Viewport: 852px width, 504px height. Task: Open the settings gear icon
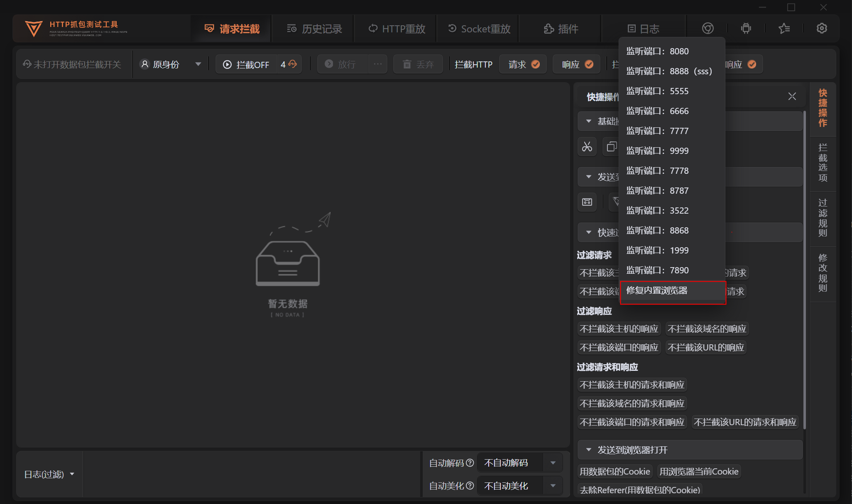(822, 28)
